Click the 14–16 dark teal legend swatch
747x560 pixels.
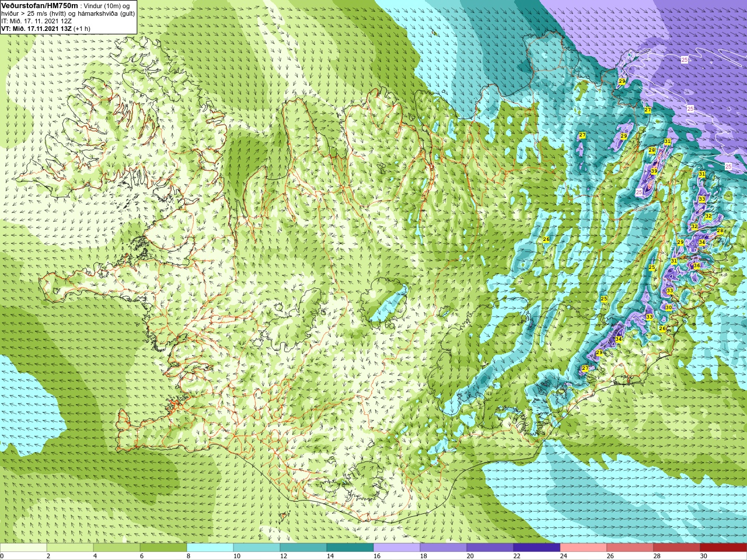pyautogui.click(x=350, y=548)
